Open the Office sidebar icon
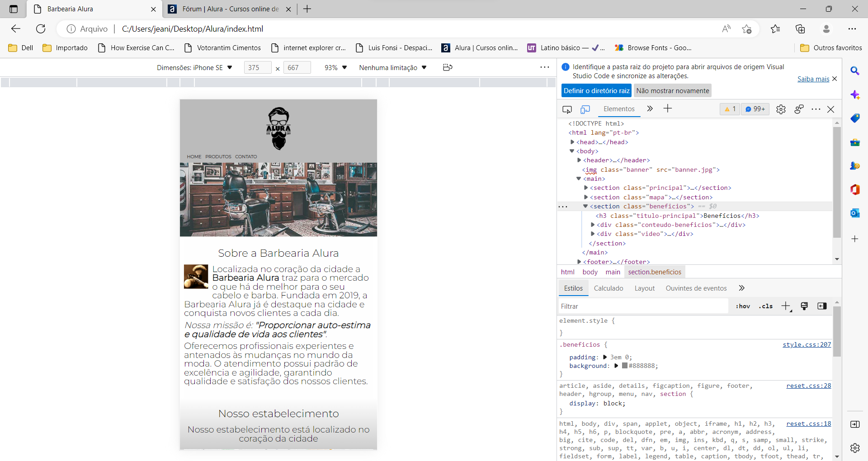 tap(855, 189)
